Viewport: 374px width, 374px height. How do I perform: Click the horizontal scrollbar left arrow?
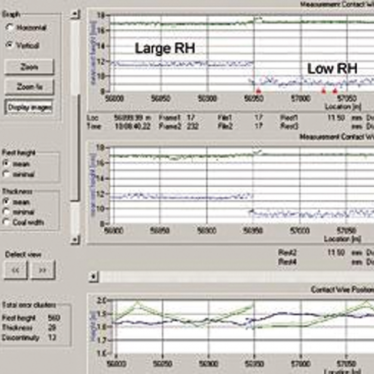coord(94,277)
